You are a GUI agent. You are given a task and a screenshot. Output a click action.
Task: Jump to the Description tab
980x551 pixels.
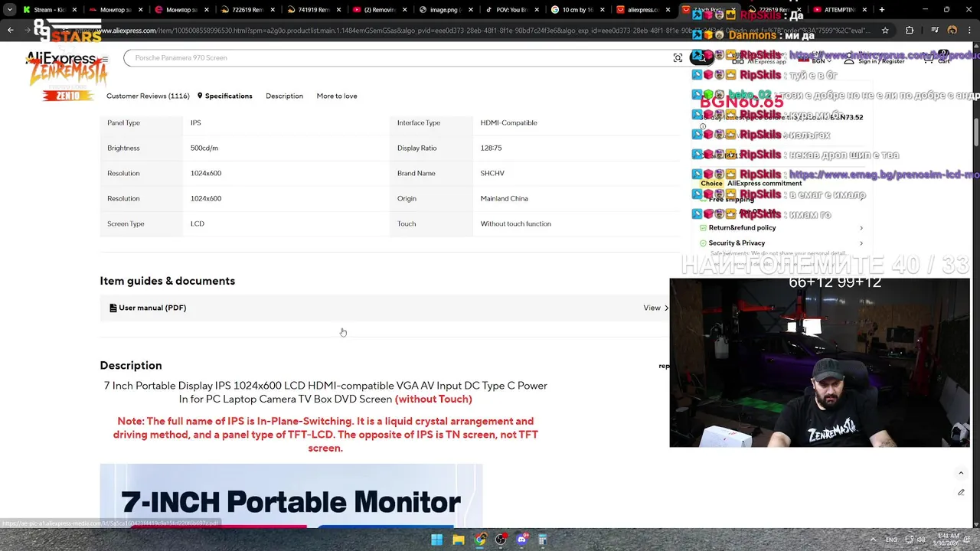284,96
